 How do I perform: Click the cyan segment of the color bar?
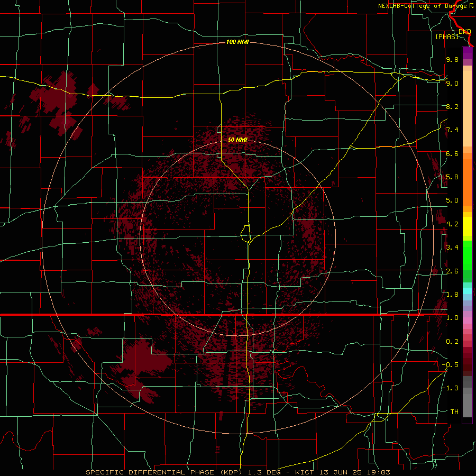click(x=467, y=291)
